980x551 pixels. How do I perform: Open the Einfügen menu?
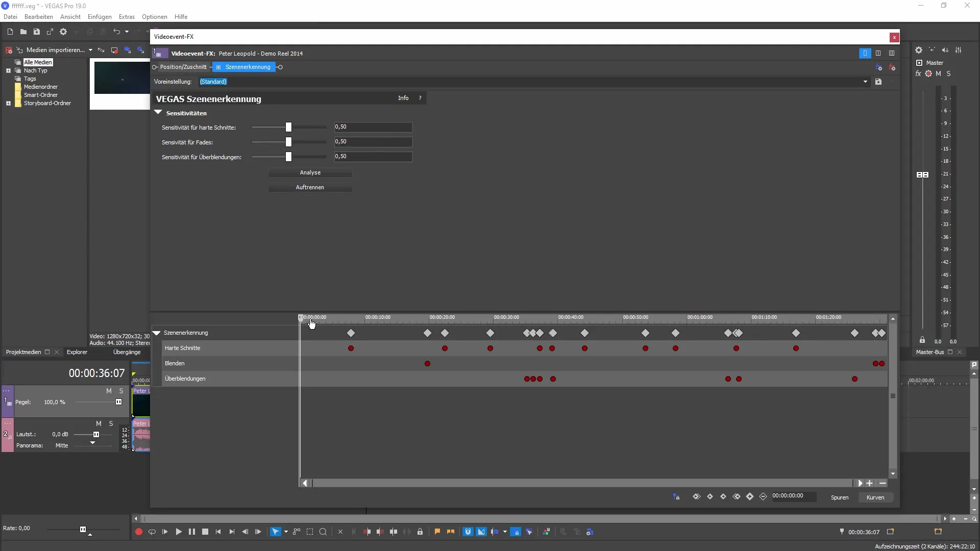(100, 17)
